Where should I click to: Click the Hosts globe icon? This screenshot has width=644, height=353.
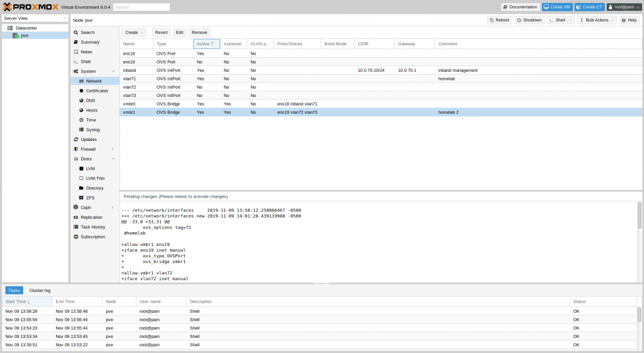pos(81,110)
